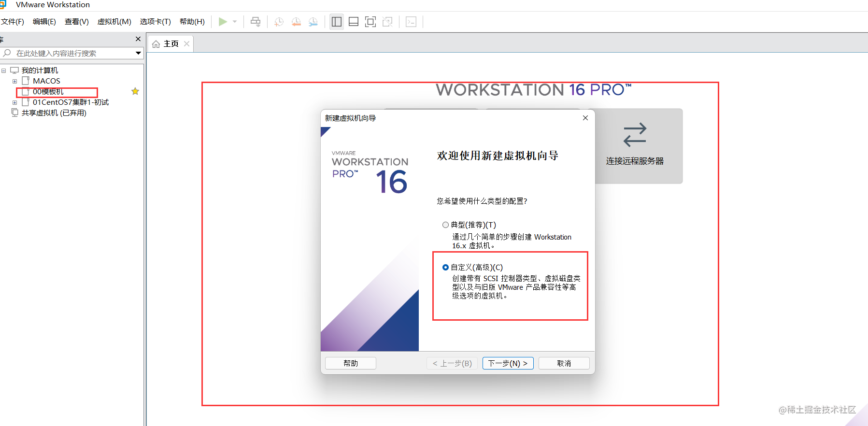Click the Unity mode toolbar icon
The width and height of the screenshot is (868, 426).
387,22
